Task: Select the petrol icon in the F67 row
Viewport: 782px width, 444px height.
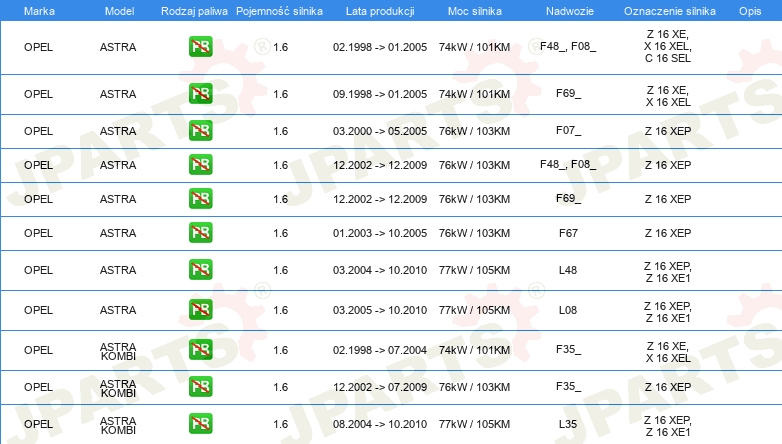Action: [x=200, y=232]
